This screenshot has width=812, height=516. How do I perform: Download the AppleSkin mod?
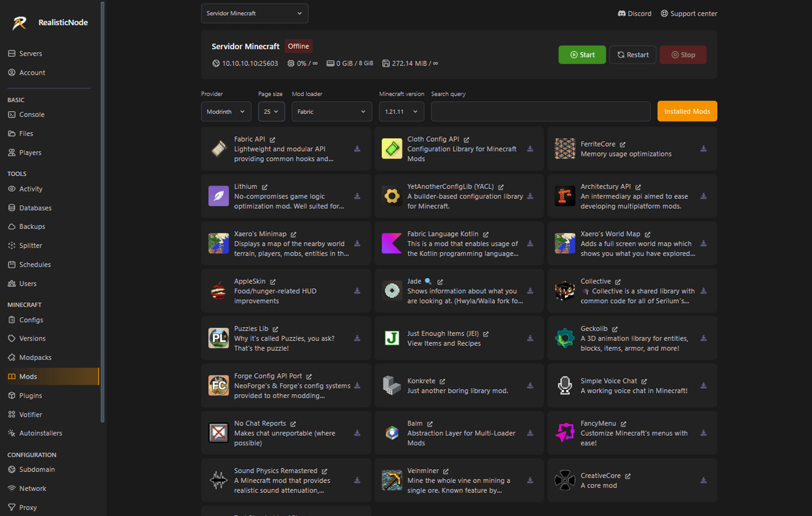(x=357, y=291)
